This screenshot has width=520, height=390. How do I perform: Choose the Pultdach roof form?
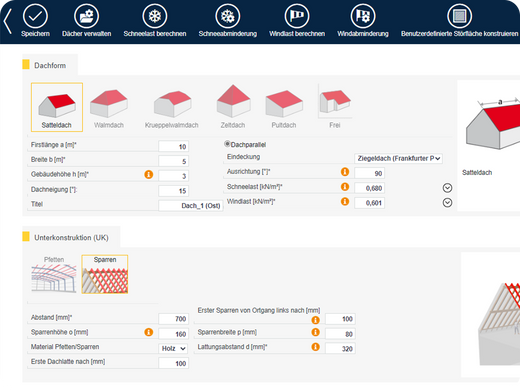284,108
